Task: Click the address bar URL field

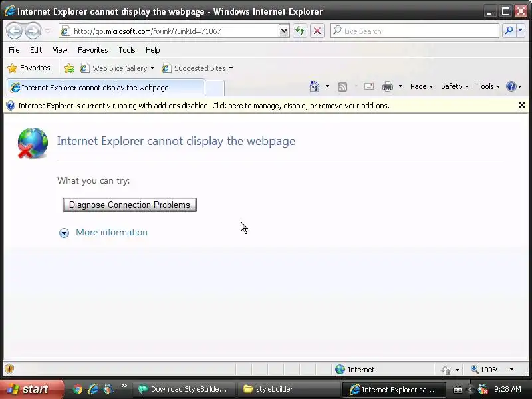Action: click(x=169, y=31)
